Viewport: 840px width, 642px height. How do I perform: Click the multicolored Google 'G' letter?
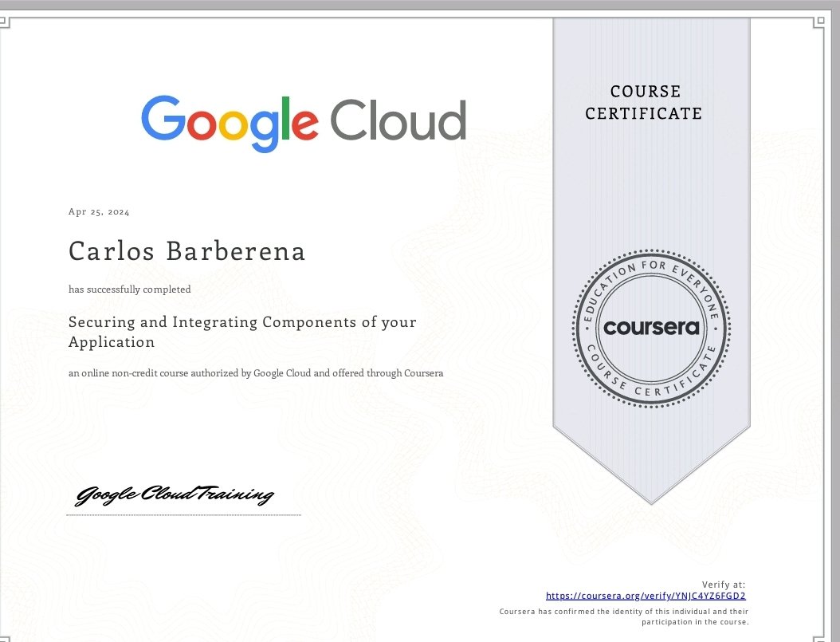[x=162, y=120]
